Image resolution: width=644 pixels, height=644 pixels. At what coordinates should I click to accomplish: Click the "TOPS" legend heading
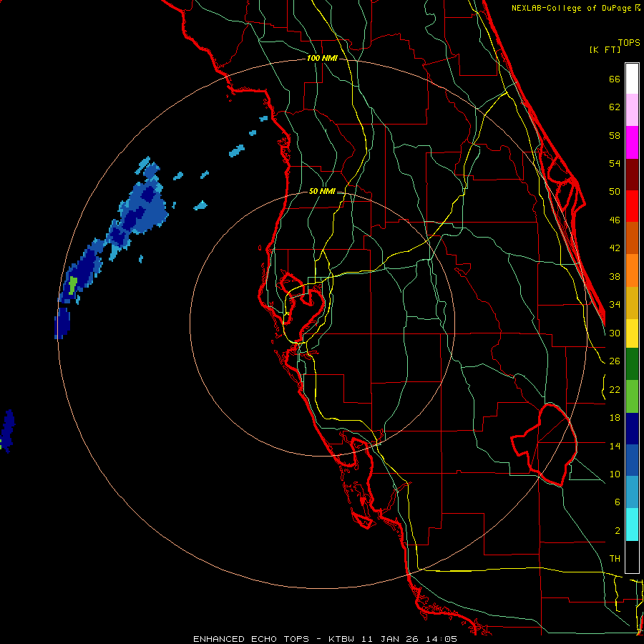click(629, 42)
